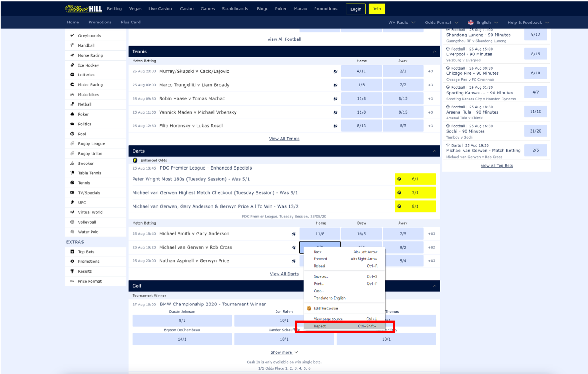Click the Netball sidebar icon
The width and height of the screenshot is (588, 374).
pos(72,104)
